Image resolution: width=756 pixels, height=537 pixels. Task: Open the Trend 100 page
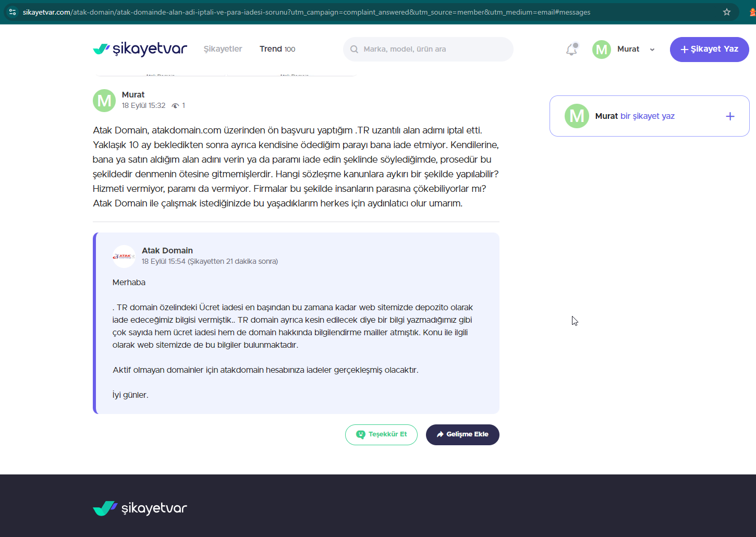click(x=277, y=49)
